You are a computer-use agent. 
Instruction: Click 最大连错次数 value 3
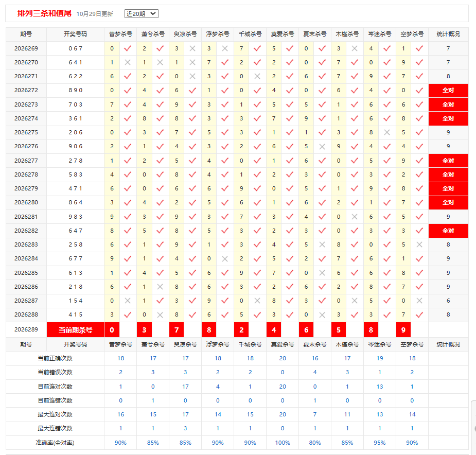(185, 428)
